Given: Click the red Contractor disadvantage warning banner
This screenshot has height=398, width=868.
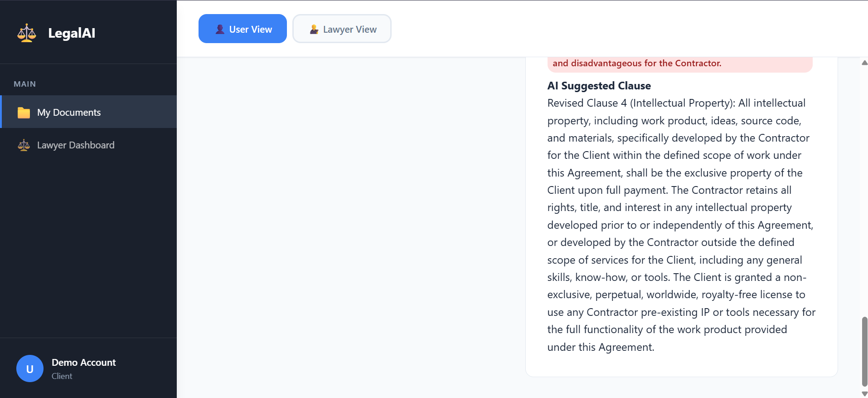Looking at the screenshot, I should [680, 64].
